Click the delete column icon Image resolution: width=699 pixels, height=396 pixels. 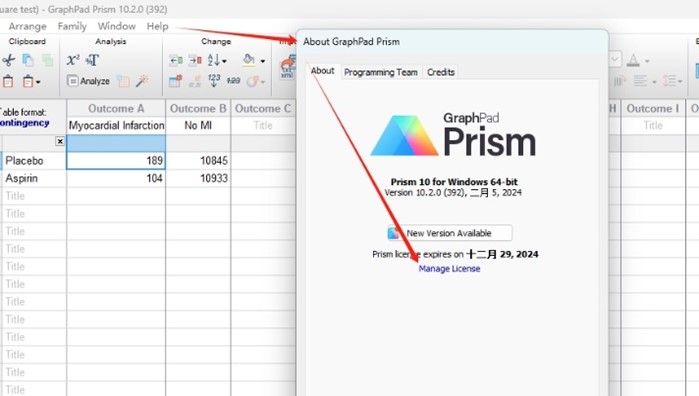point(195,60)
